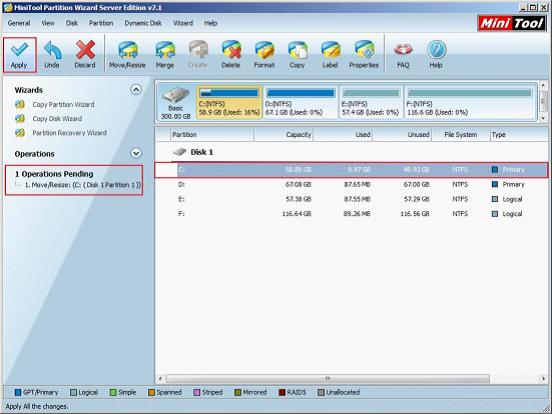This screenshot has width=552, height=414.
Task: Select the Merge partition tool
Action: [x=165, y=55]
